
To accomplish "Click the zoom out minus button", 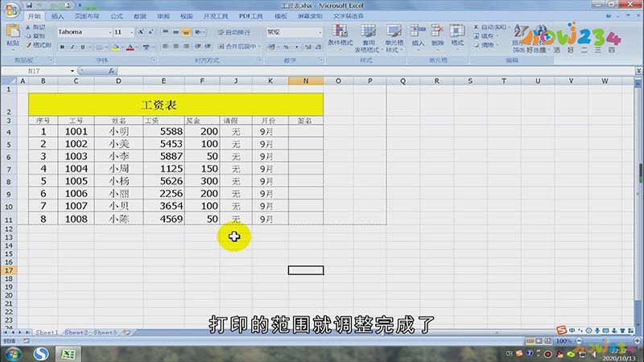I will 579,340.
